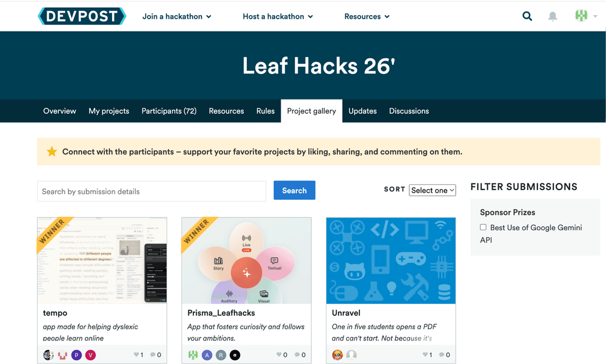The height and width of the screenshot is (364, 606).
Task: Click the pink V avatar on tempo
Action: point(90,355)
